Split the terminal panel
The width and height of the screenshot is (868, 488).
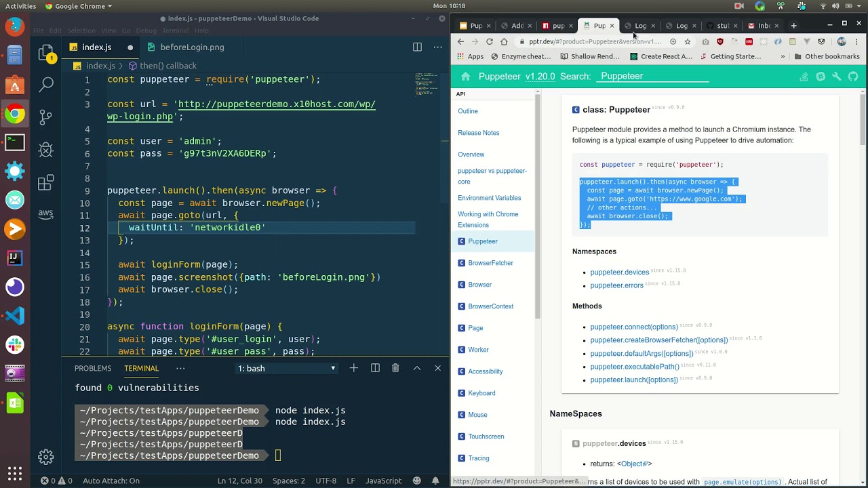coord(375,368)
